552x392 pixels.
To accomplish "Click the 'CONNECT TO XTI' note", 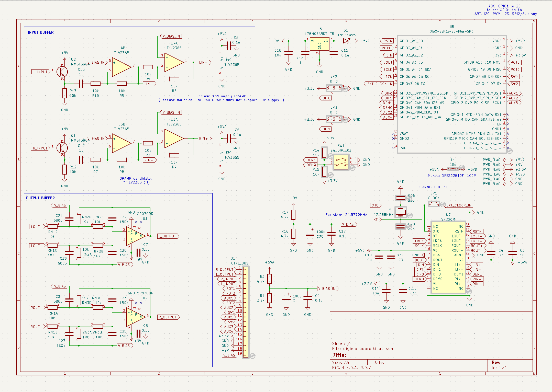I will pos(434,187).
